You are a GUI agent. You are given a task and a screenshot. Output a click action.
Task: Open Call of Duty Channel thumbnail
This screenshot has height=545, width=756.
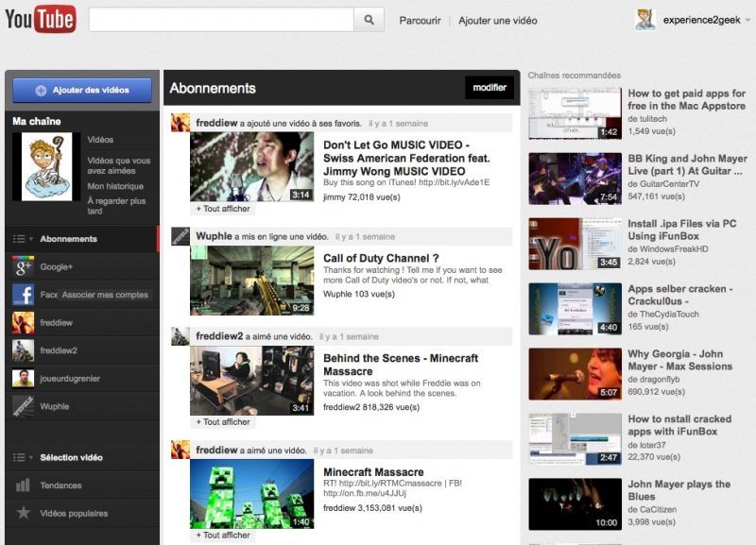(251, 281)
